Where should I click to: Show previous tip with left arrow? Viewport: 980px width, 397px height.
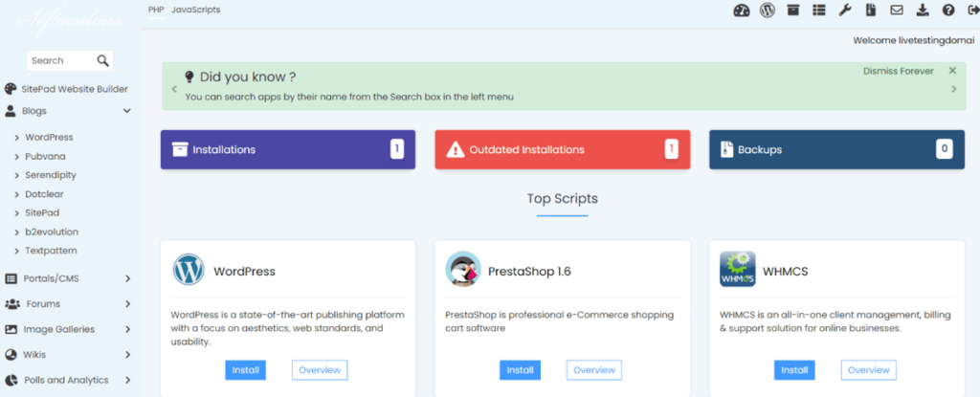point(174,89)
